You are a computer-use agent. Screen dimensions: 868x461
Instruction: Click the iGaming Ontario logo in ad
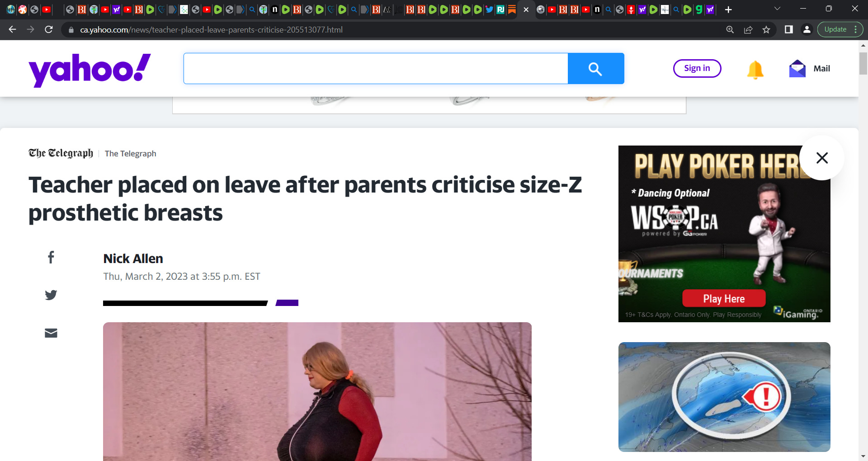coord(798,313)
